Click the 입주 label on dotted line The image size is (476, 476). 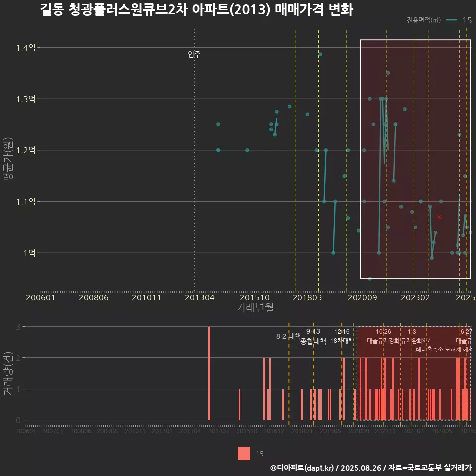(x=194, y=54)
